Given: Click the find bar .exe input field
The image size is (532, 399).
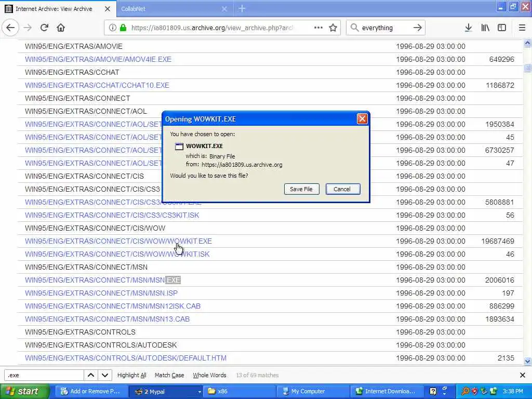Looking at the screenshot, I should (x=44, y=375).
